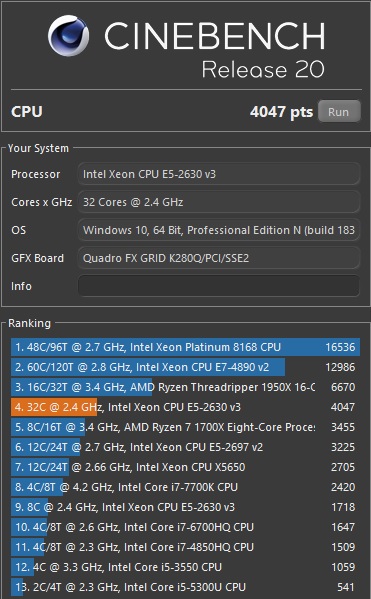Run the CPU benchmark test
The width and height of the screenshot is (371, 599).
pyautogui.click(x=339, y=112)
